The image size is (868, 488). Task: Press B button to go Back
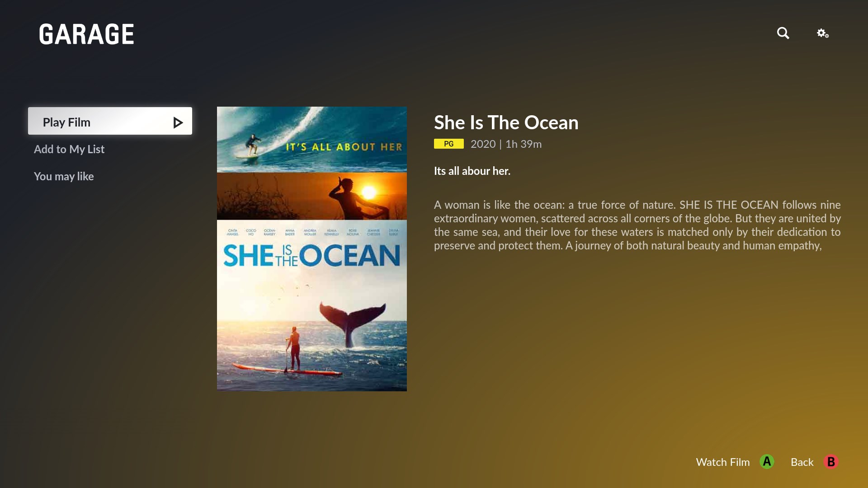click(831, 462)
